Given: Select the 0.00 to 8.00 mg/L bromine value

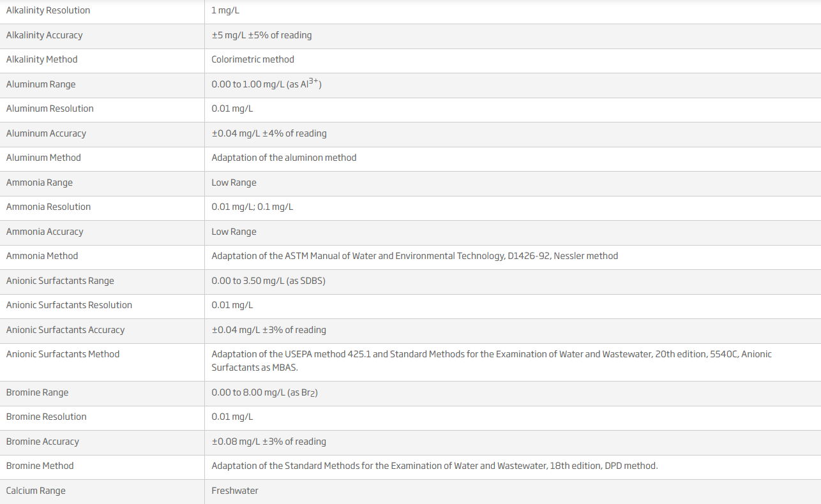Looking at the screenshot, I should click(264, 392).
